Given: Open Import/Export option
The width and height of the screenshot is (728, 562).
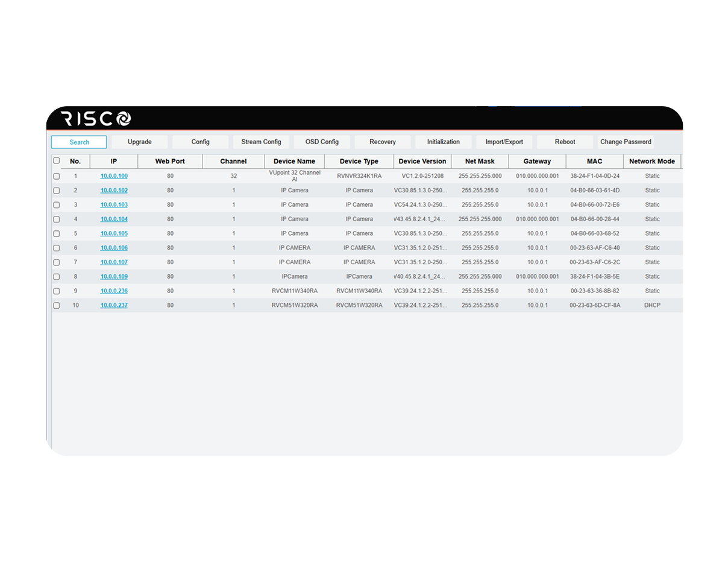Looking at the screenshot, I should pos(504,142).
